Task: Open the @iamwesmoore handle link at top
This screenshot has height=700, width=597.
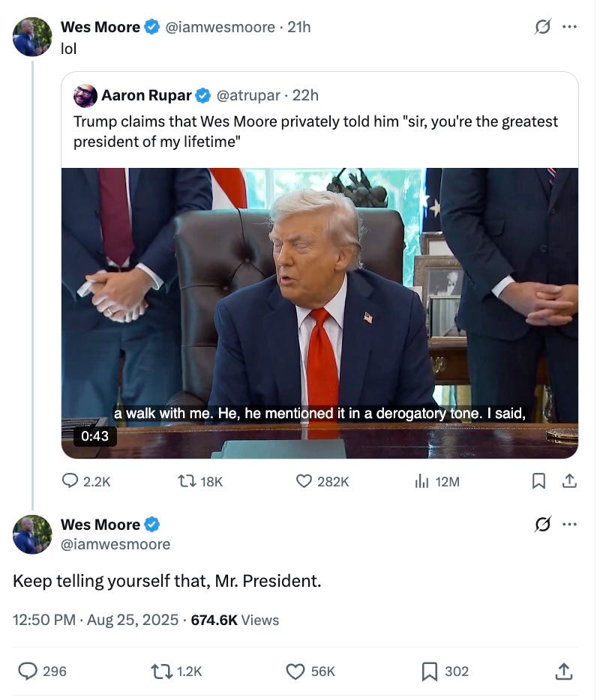Action: 220,27
